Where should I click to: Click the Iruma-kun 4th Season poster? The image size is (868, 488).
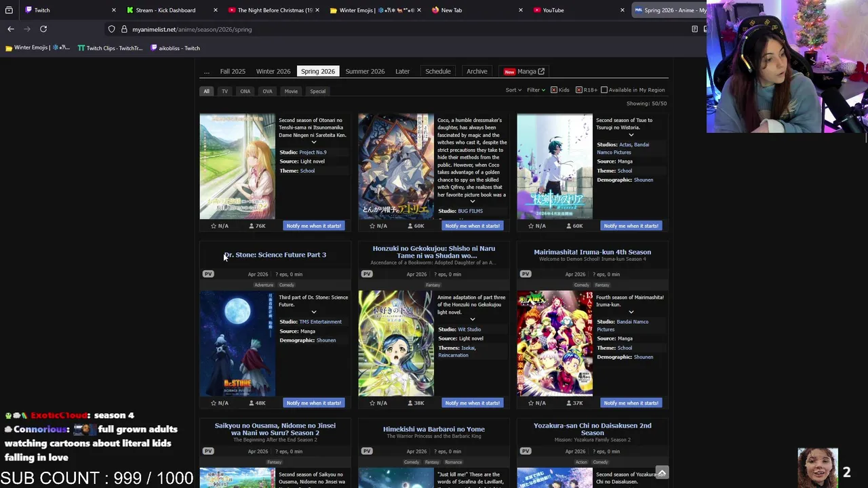[555, 344]
